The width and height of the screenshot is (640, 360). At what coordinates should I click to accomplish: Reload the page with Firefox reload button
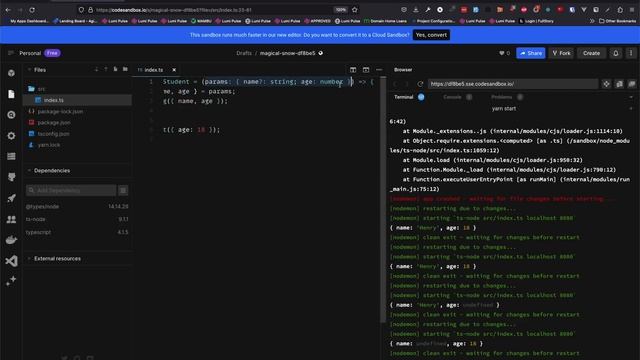[x=32, y=10]
